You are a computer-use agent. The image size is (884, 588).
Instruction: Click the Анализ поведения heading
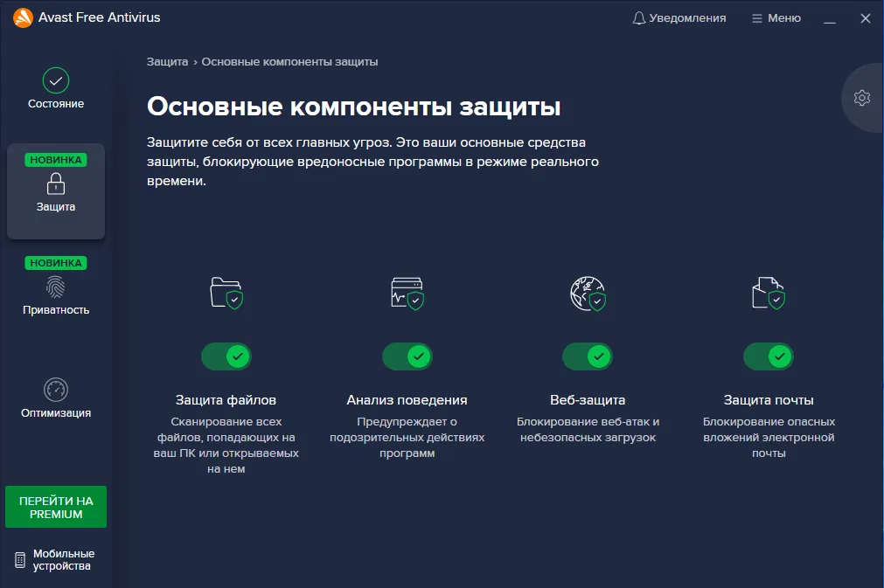pyautogui.click(x=407, y=400)
